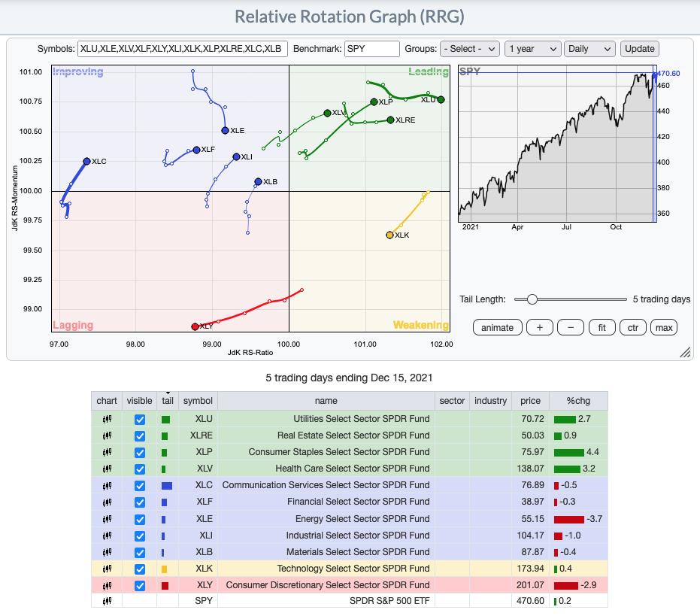
Task: Uncheck visibility for XLE
Action: tap(140, 519)
